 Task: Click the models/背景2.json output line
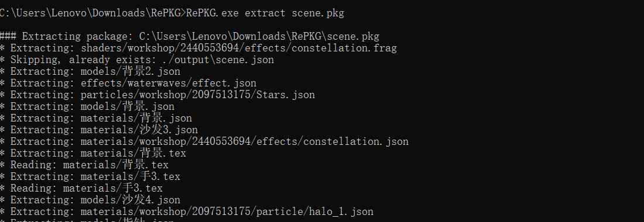point(90,72)
